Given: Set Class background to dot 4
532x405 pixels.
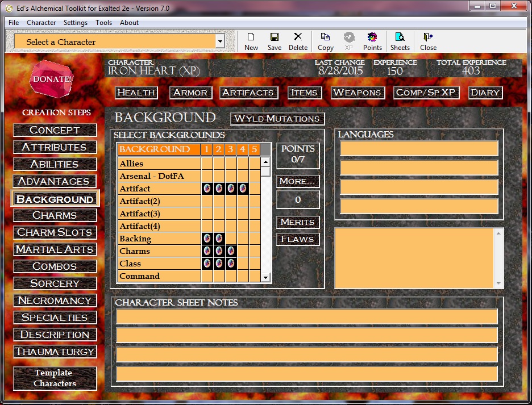Looking at the screenshot, I should click(243, 264).
